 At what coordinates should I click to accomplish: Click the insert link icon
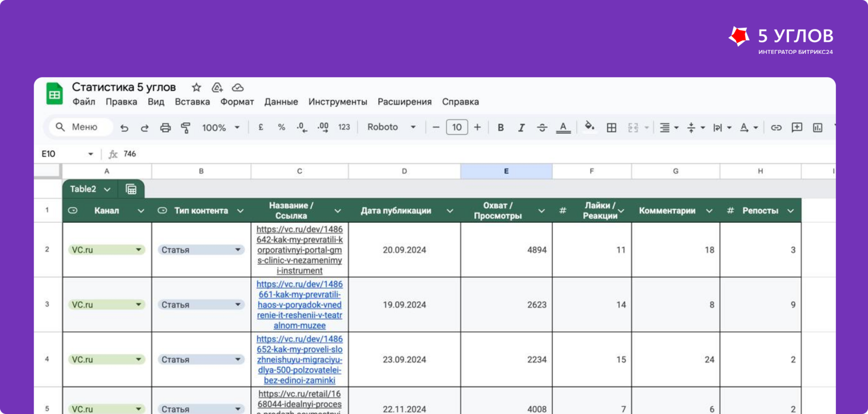coord(776,127)
